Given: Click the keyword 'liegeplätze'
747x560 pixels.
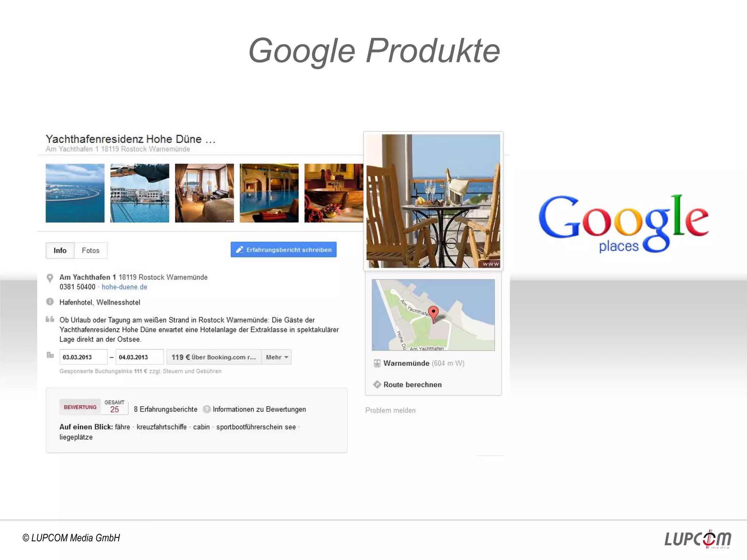Looking at the screenshot, I should [x=76, y=437].
